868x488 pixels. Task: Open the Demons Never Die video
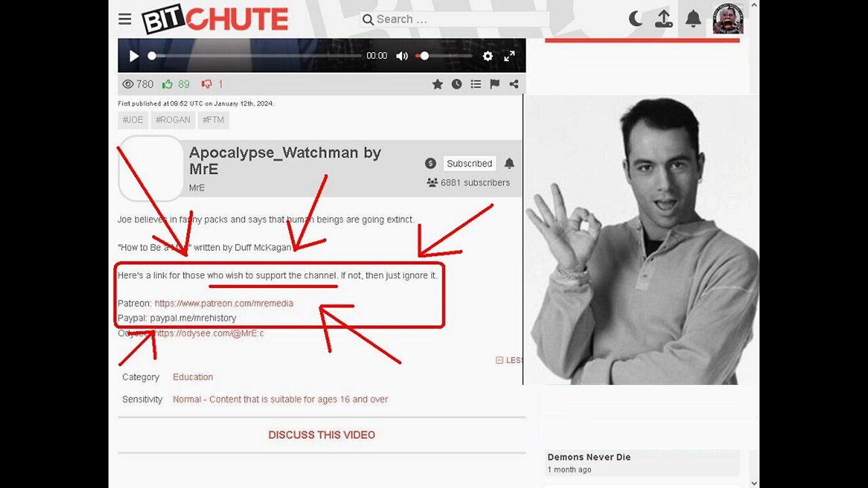point(589,457)
